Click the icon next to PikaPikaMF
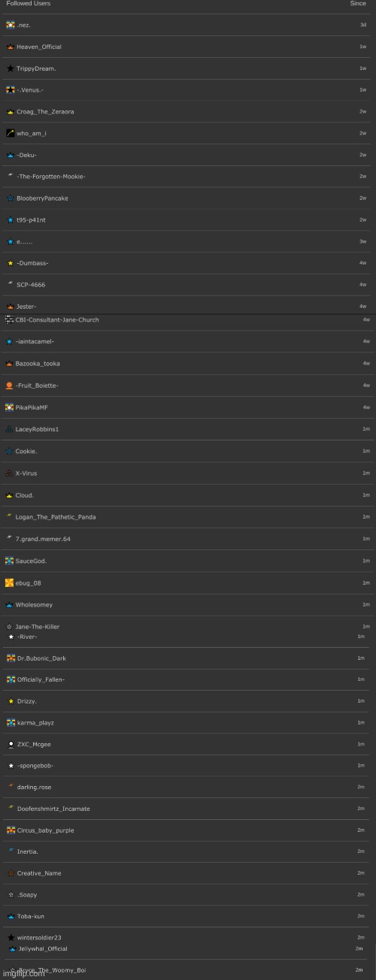Image resolution: width=376 pixels, height=980 pixels. 9,407
